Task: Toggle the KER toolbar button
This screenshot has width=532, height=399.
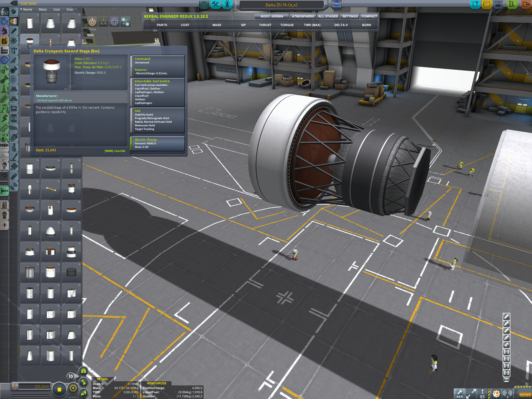Action: 459,394
